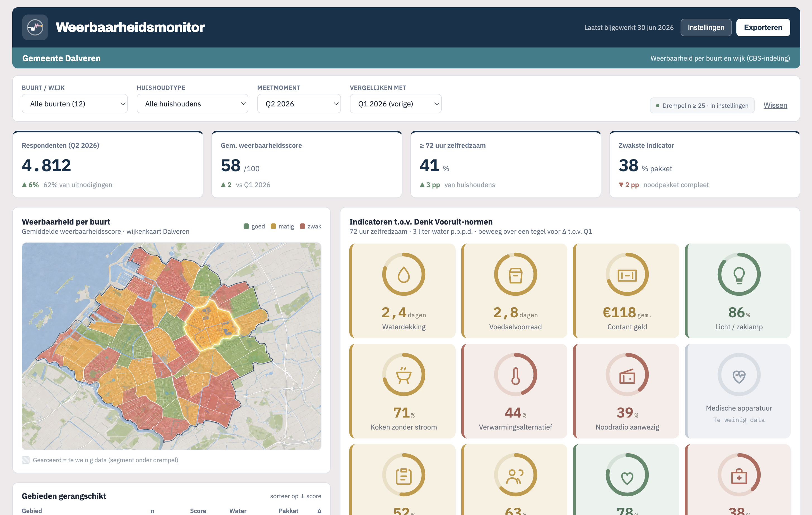Select the Respondenten (Q2 2026) KPI card
812x515 pixels.
coord(108,164)
